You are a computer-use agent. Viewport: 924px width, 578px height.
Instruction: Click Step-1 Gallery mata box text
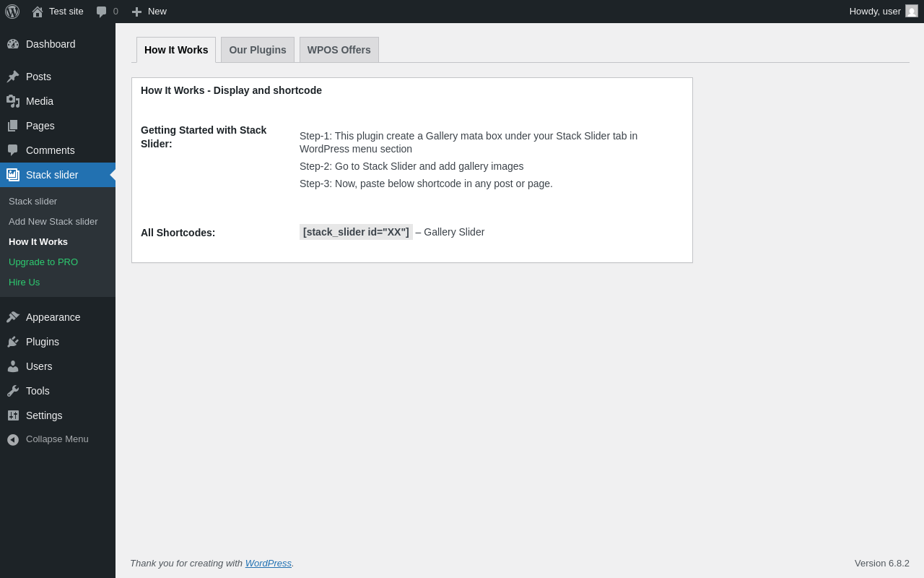pyautogui.click(x=468, y=142)
